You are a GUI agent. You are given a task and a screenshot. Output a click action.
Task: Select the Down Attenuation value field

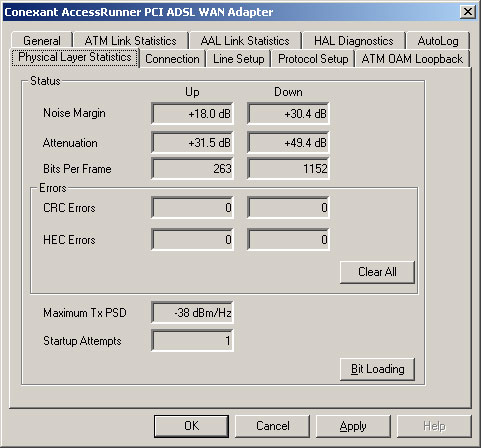pos(288,143)
